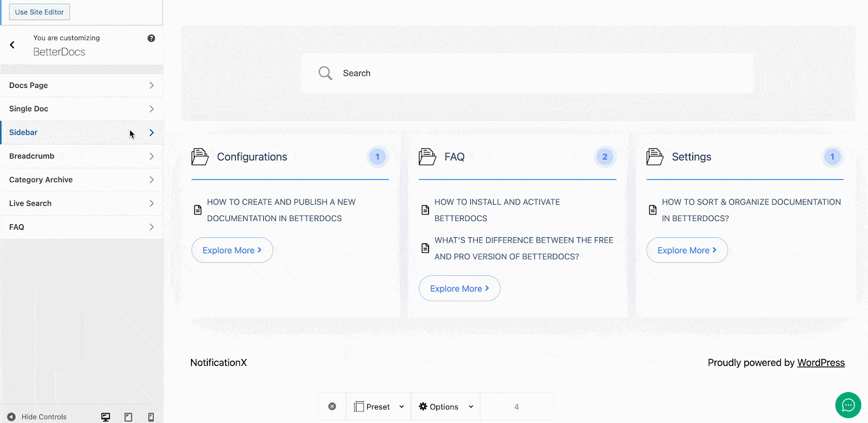Image resolution: width=868 pixels, height=423 pixels.
Task: Click the FAQ doc count badge showing 2
Action: 605,157
